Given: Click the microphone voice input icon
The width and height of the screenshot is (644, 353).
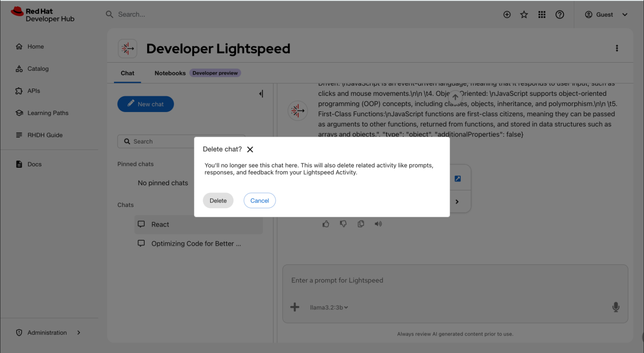Looking at the screenshot, I should click(x=616, y=307).
